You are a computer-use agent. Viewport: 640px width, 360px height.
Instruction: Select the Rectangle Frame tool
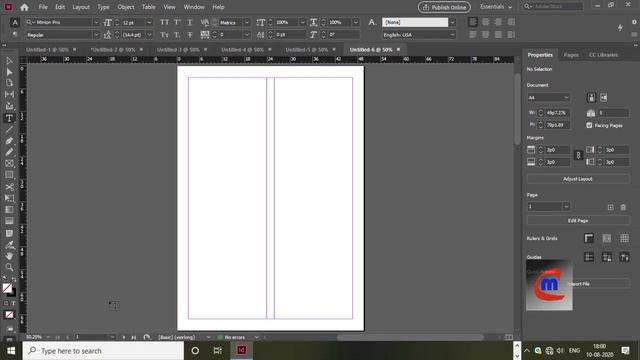pyautogui.click(x=9, y=164)
